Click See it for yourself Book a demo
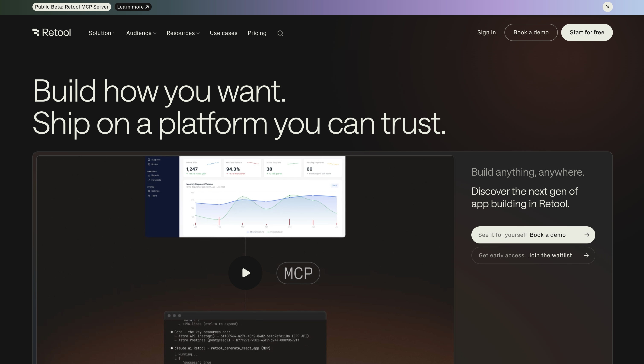Screen dimensions: 644x364 [533, 235]
